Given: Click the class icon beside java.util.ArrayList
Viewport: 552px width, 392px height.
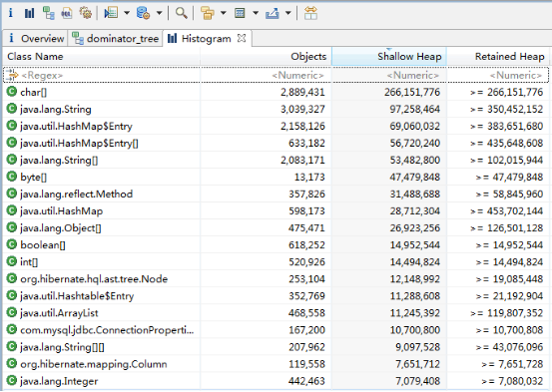Looking at the screenshot, I should (x=12, y=312).
